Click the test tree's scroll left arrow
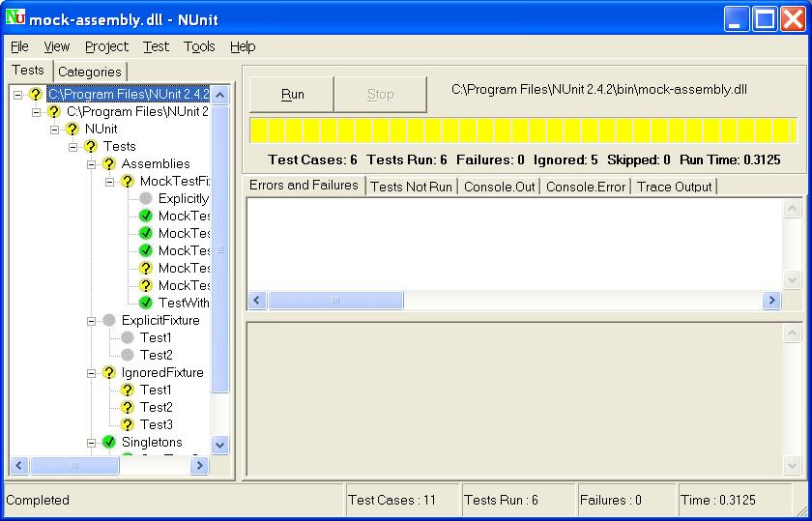Image resolution: width=812 pixels, height=521 pixels. point(19,466)
